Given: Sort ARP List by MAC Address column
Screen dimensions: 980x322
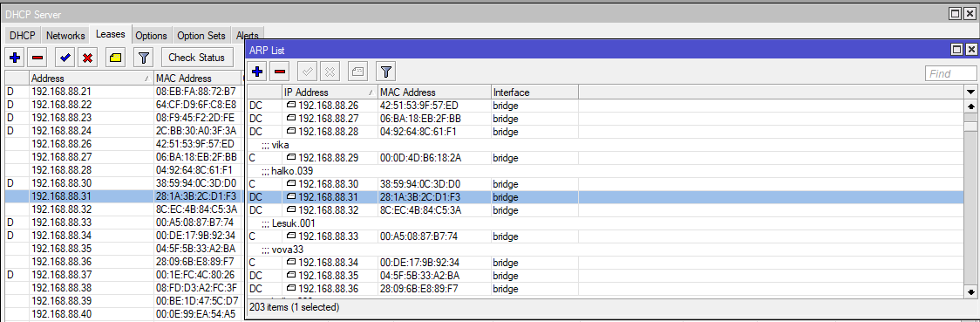Looking at the screenshot, I should click(434, 92).
